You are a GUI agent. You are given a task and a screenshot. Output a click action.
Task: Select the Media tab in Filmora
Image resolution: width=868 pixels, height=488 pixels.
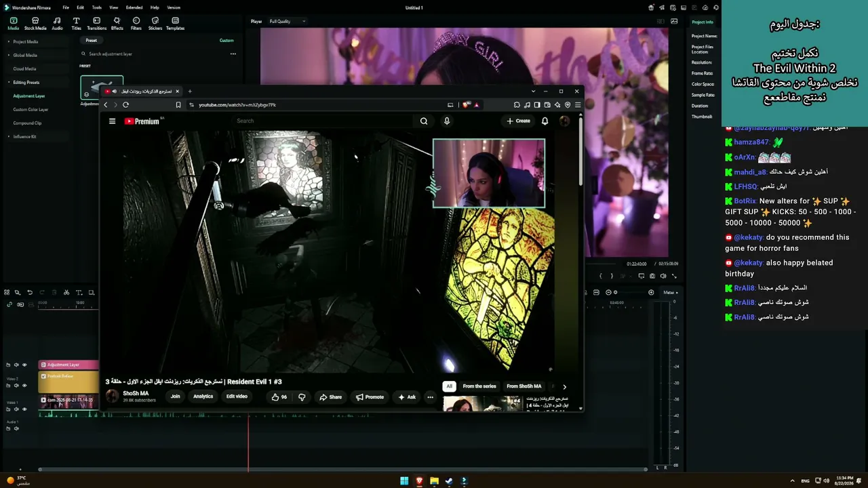pos(14,24)
